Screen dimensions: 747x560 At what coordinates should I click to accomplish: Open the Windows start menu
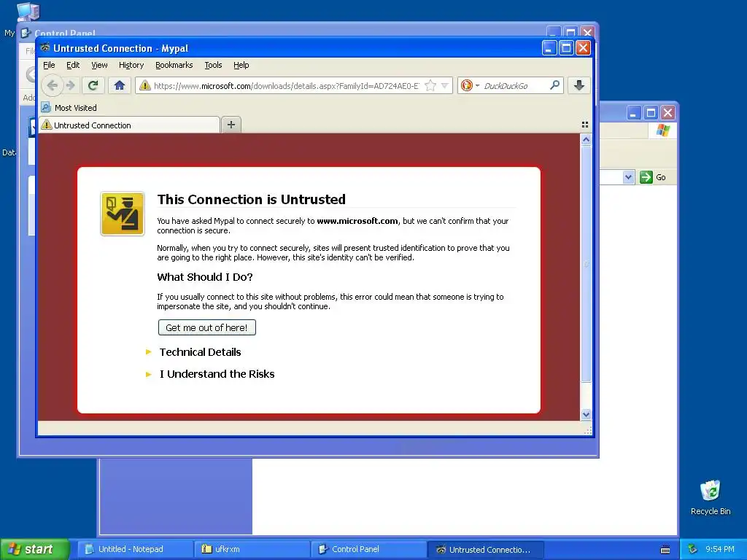(35, 549)
